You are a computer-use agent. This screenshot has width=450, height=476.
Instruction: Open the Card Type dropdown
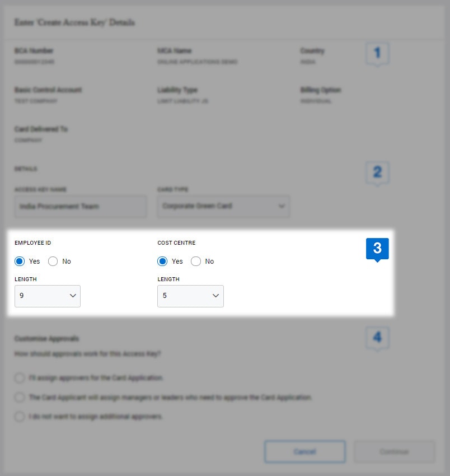pos(223,206)
